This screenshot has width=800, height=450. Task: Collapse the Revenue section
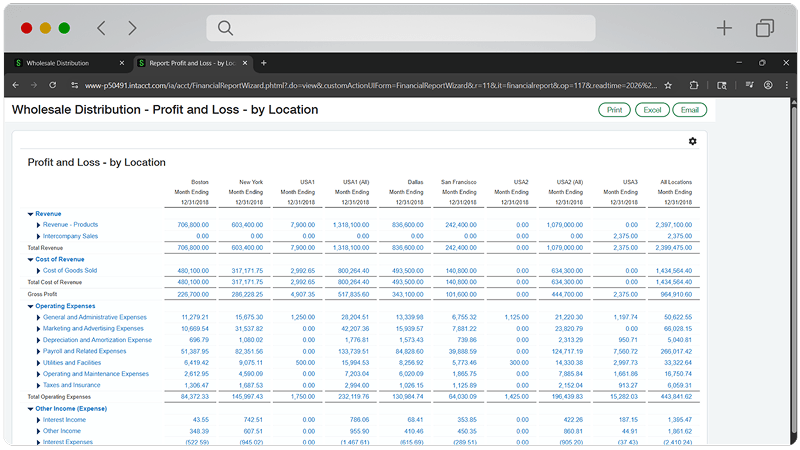tap(31, 214)
